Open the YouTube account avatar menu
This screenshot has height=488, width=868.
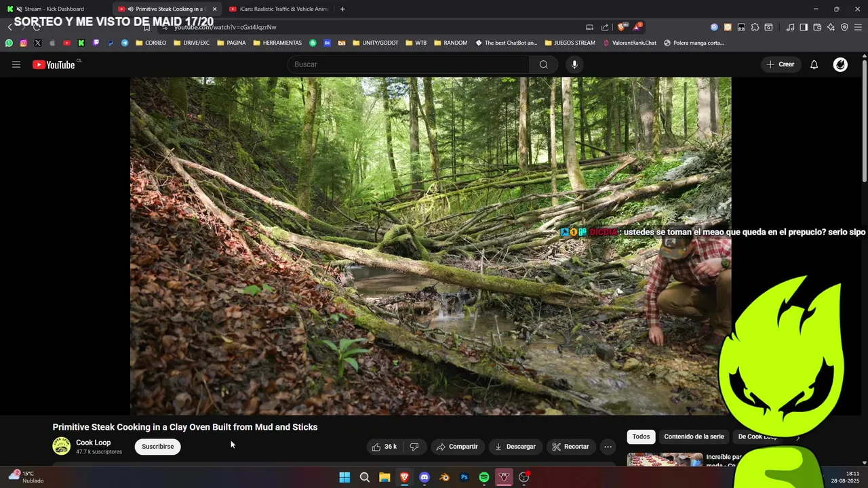(x=840, y=64)
